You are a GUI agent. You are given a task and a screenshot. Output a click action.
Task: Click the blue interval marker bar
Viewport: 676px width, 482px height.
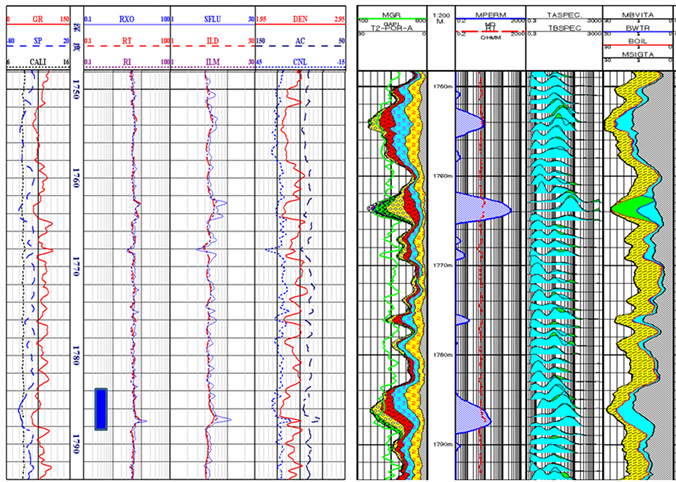point(101,409)
